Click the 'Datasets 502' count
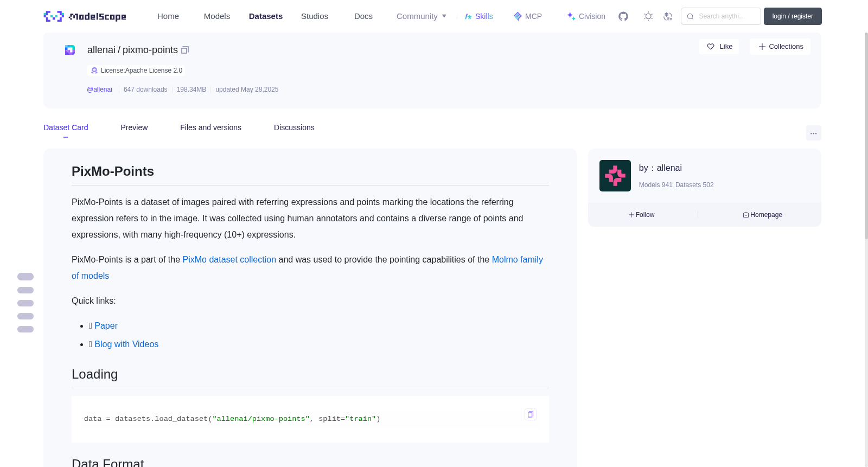The image size is (868, 467). coord(695,185)
